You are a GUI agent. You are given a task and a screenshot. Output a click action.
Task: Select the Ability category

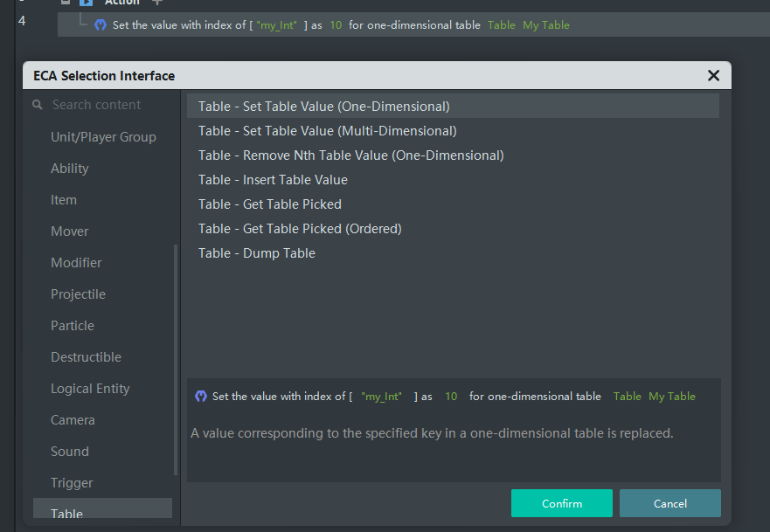pyautogui.click(x=70, y=169)
